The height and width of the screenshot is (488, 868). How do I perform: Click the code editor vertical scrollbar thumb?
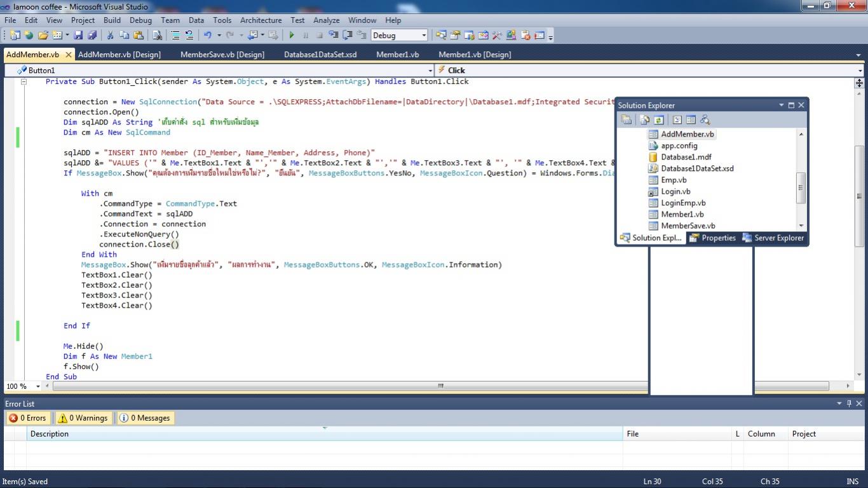[x=859, y=196]
